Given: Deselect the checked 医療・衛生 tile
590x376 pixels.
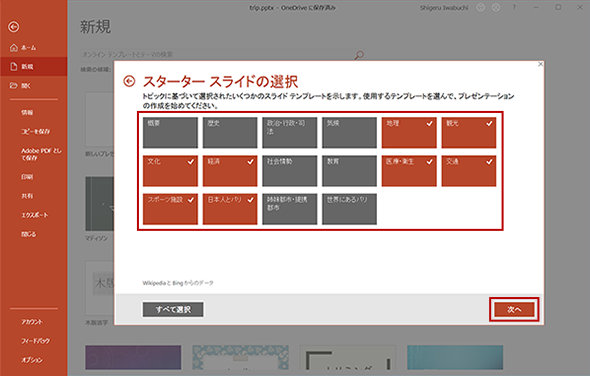Looking at the screenshot, I should [409, 171].
